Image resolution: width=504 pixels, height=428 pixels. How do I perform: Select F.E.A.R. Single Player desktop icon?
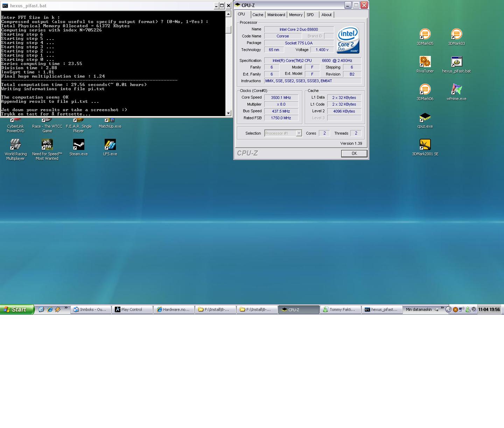coord(78,126)
